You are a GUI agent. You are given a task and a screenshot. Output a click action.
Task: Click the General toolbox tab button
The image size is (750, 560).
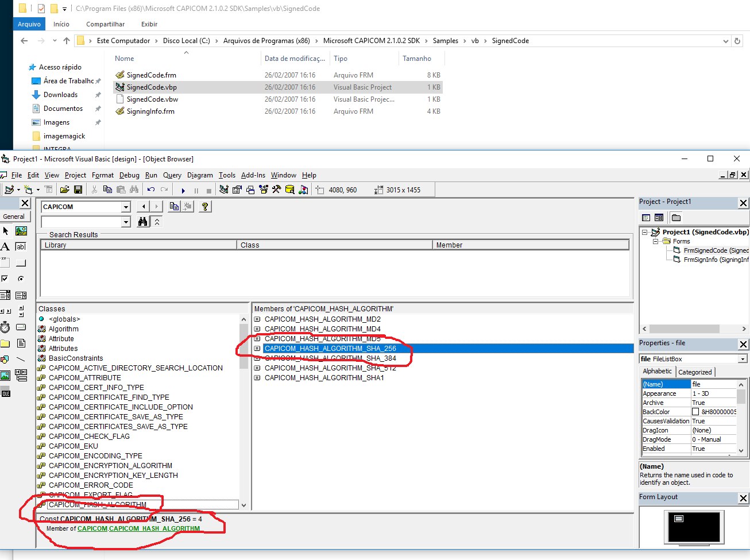point(14,217)
